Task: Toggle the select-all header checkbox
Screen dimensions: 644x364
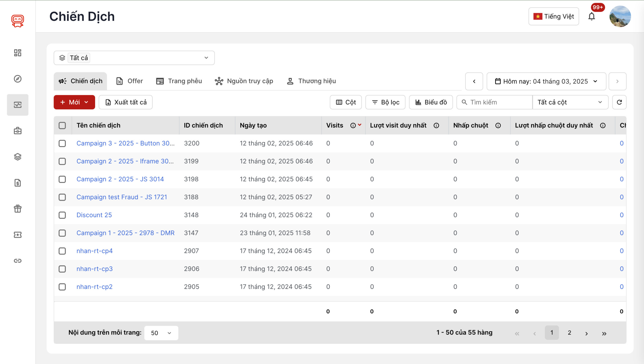Action: pos(62,125)
